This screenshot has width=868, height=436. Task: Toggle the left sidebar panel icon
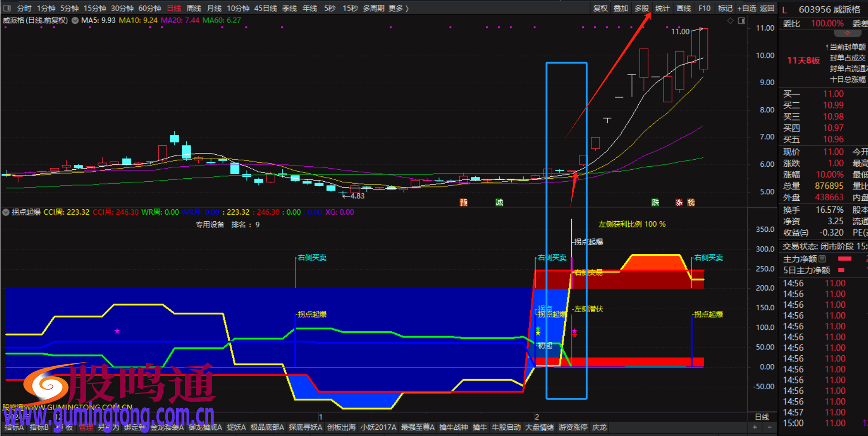(7, 8)
